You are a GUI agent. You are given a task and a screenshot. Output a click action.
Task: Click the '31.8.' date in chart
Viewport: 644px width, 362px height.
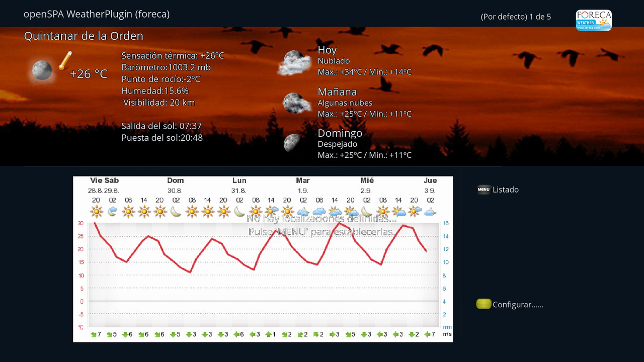239,191
